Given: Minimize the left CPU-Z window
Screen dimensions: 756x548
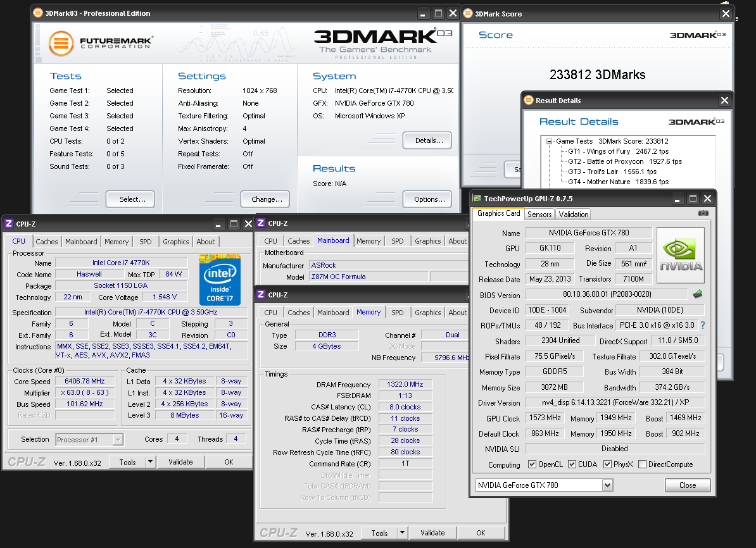Looking at the screenshot, I should click(218, 224).
